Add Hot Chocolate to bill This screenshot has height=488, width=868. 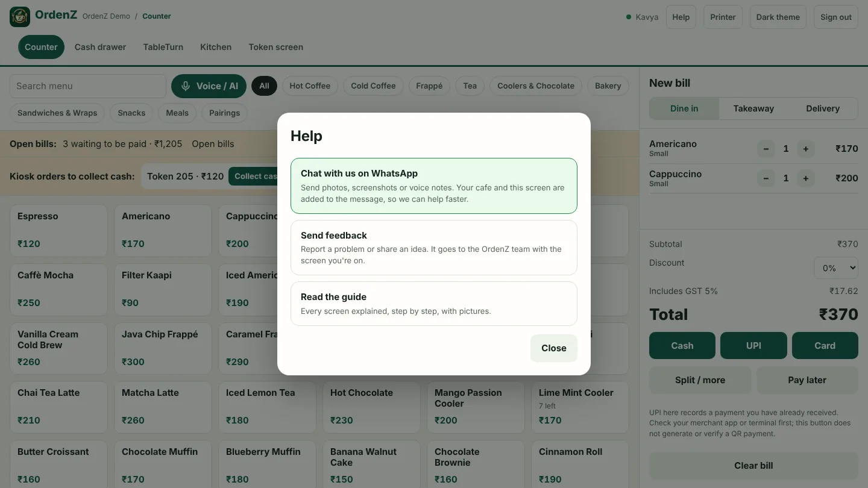click(371, 407)
